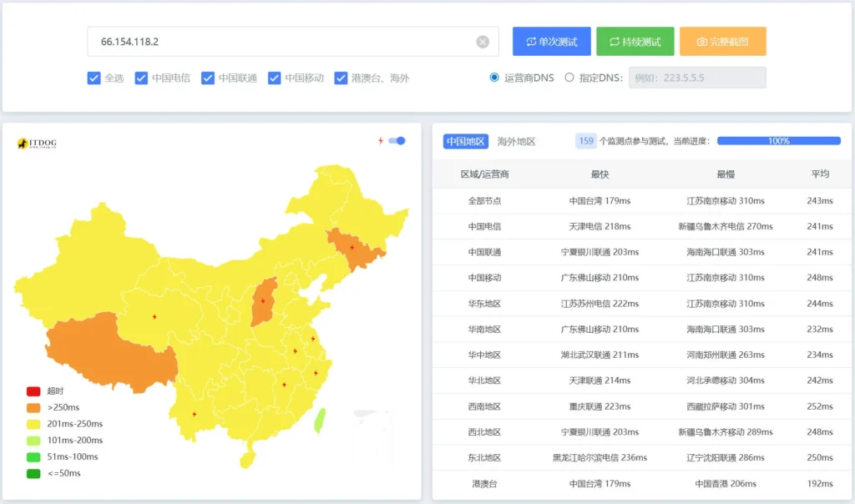Click the orange >250ms legend swatch
The height and width of the screenshot is (504, 855).
click(x=33, y=407)
